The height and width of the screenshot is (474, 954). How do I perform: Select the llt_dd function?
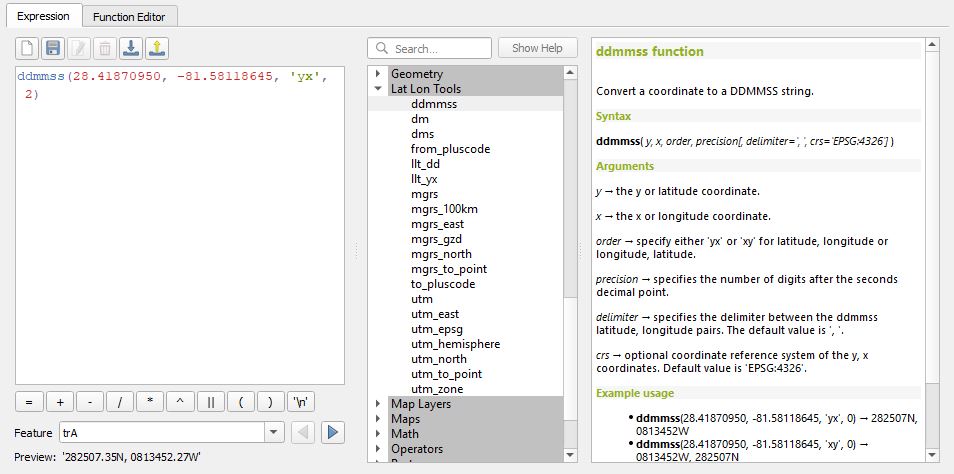[x=425, y=164]
